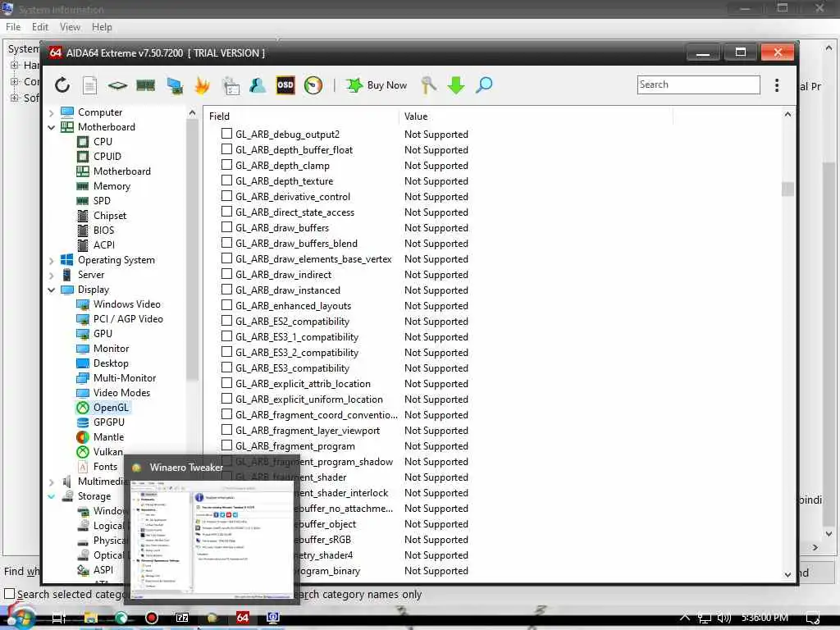
Task: Toggle GL_ARB_direct_state_access checkbox
Action: tap(226, 212)
